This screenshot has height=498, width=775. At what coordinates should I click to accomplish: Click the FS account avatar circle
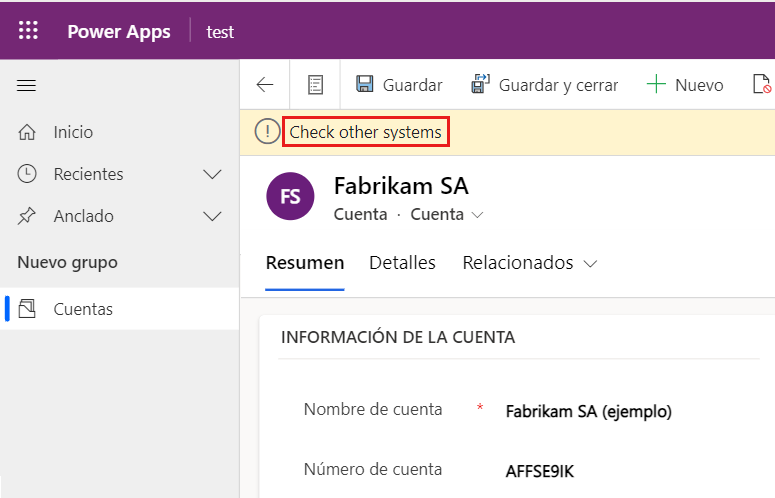point(291,196)
